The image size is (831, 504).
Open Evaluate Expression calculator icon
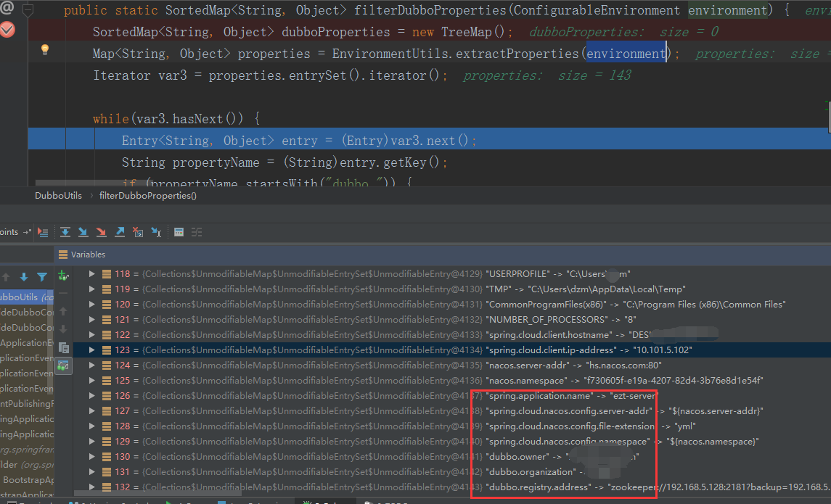click(179, 232)
